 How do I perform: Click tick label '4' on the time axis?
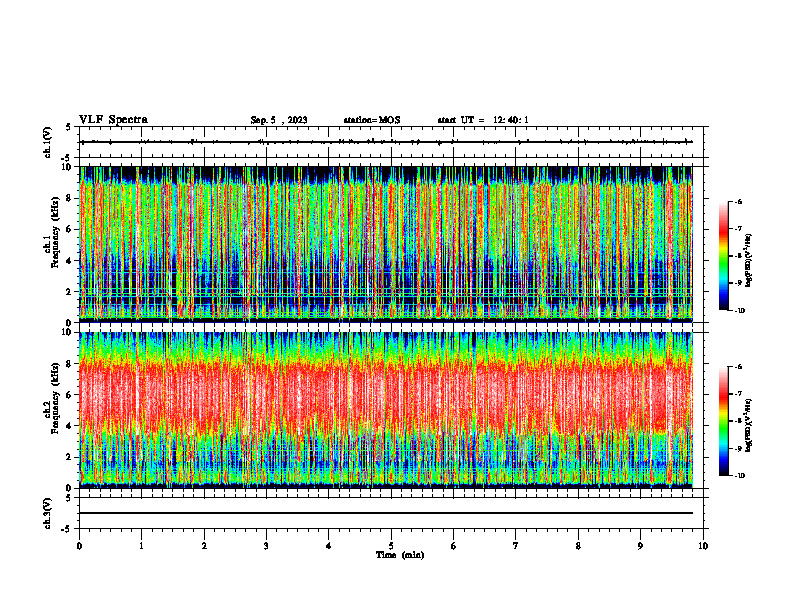(328, 546)
